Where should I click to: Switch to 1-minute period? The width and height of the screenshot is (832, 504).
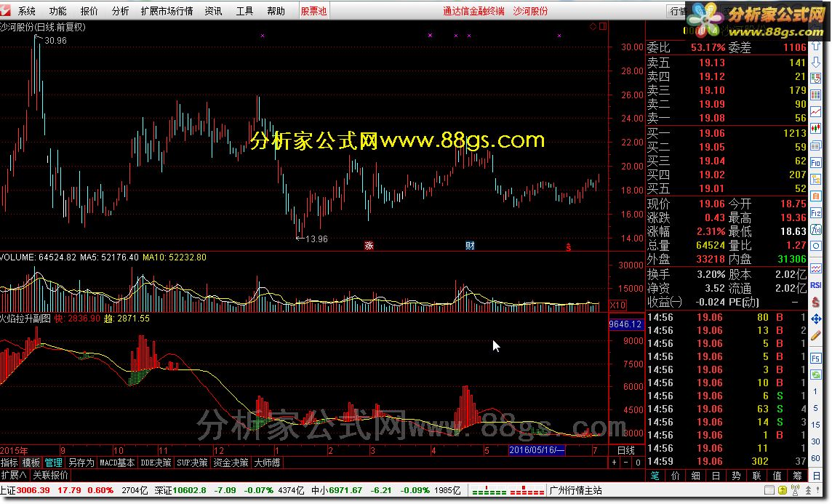[x=815, y=391]
